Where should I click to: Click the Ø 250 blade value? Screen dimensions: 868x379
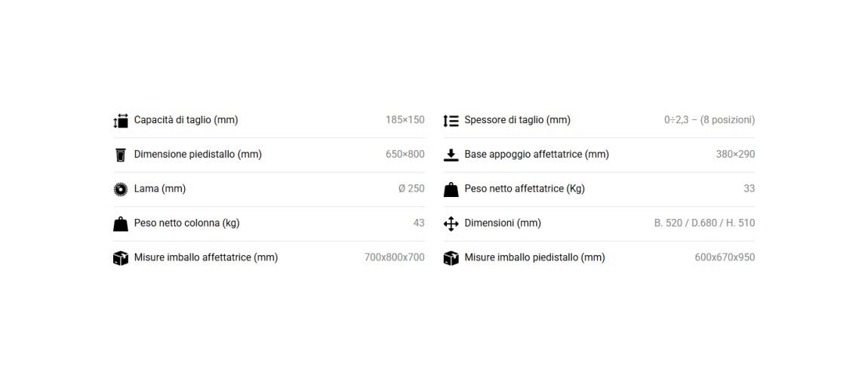pos(411,189)
